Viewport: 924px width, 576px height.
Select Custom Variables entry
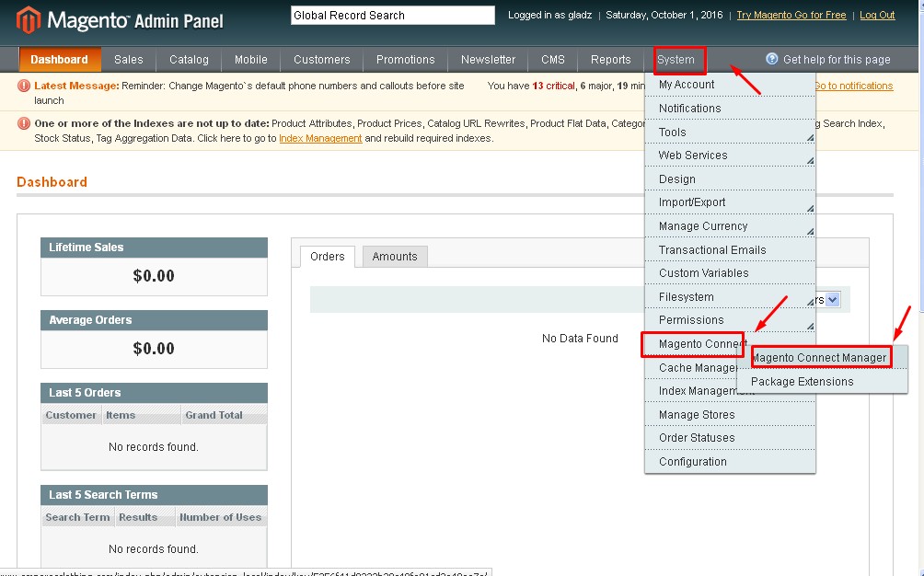[730, 273]
